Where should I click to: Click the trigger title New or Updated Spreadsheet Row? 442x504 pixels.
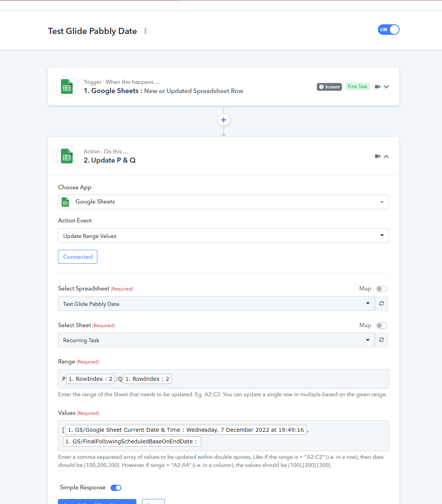point(194,91)
